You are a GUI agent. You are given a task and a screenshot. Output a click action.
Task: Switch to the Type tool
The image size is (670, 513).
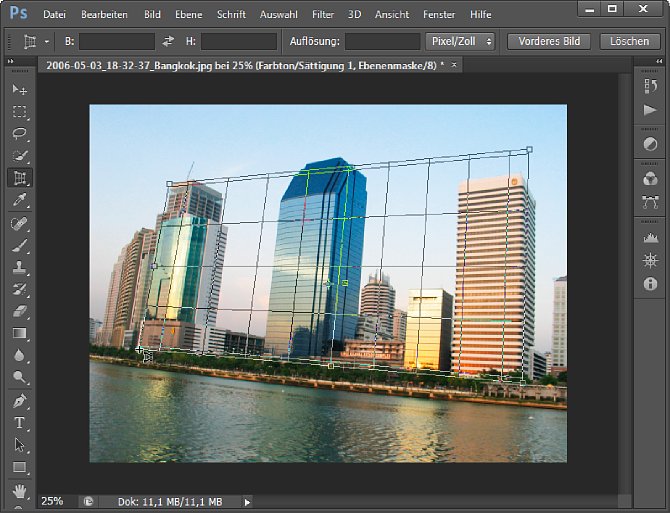click(x=19, y=423)
